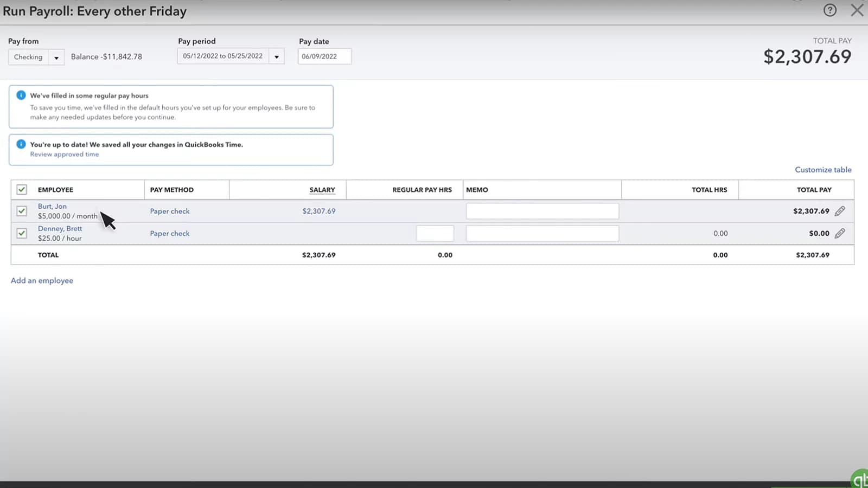Edit Burt, Jon's pay with pencil icon
Screen dimensions: 868x488
(x=840, y=211)
